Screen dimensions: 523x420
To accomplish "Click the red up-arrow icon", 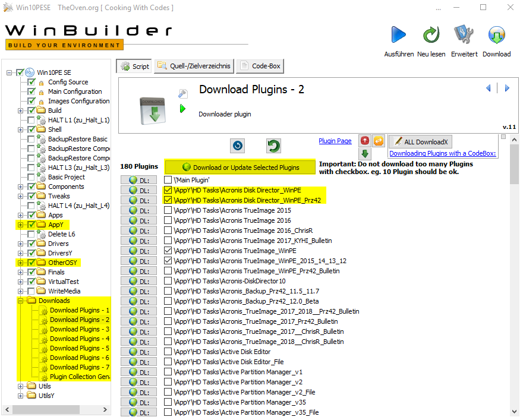I will tap(365, 141).
